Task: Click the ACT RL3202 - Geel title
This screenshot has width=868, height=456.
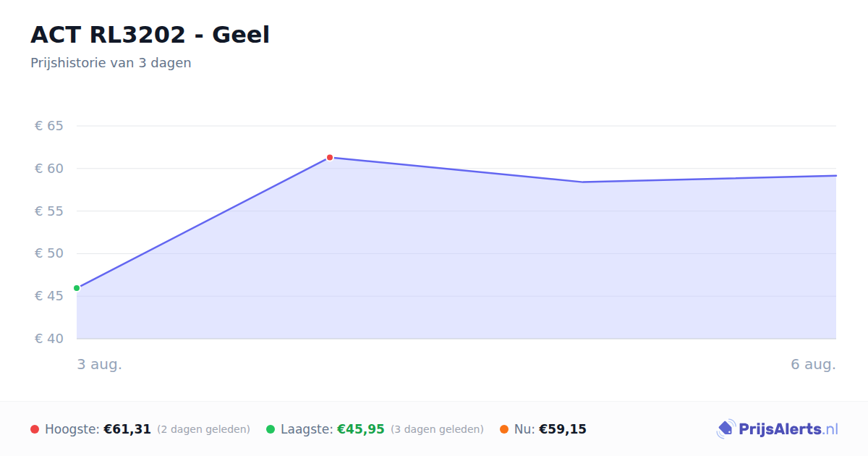Action: point(150,35)
